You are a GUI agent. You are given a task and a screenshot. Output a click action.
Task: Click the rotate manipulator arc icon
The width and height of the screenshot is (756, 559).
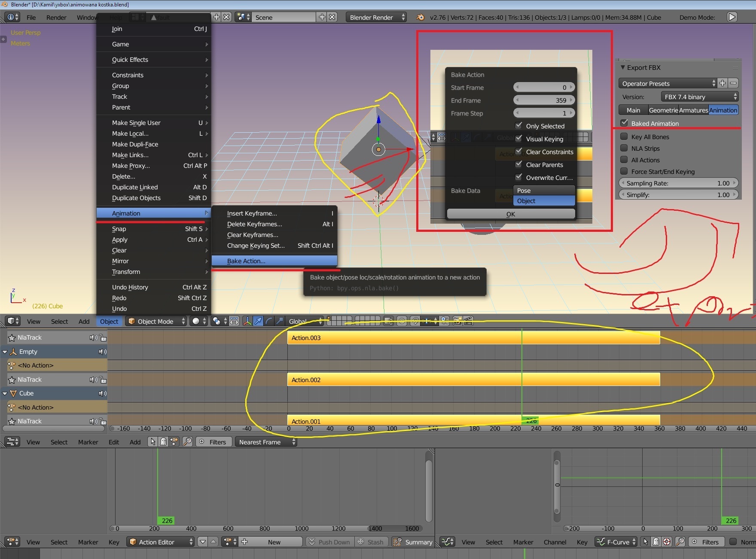(269, 321)
